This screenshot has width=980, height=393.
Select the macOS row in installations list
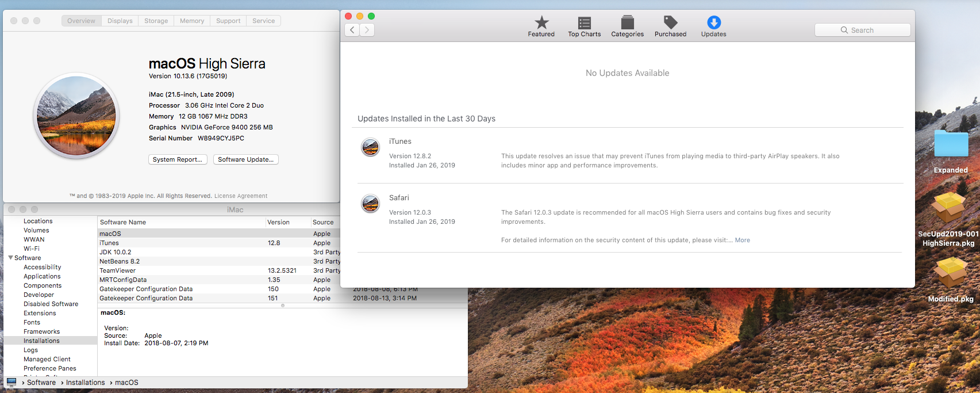pos(219,234)
